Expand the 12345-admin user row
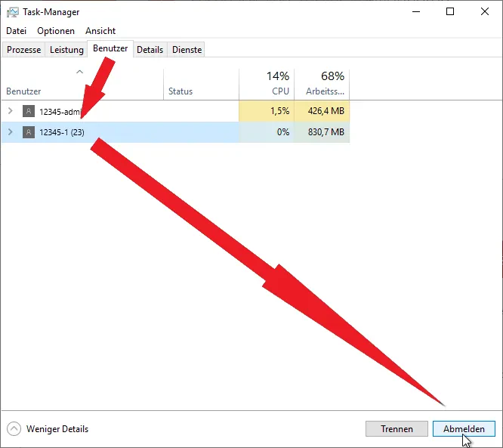This screenshot has width=503, height=448. (11, 111)
